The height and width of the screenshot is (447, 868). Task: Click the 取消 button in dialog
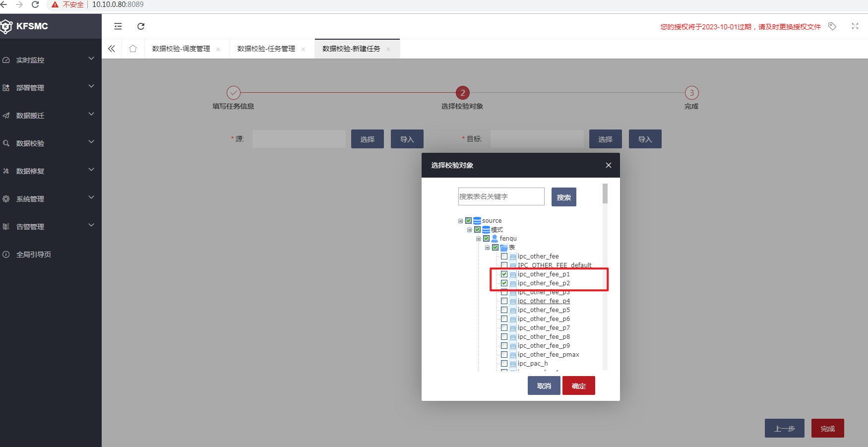pos(544,385)
